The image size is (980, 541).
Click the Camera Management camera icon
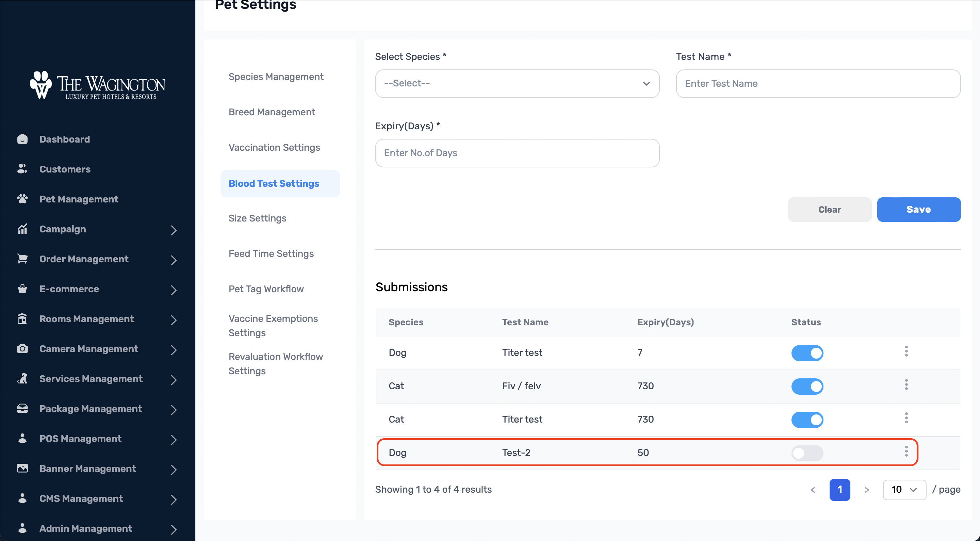(22, 348)
